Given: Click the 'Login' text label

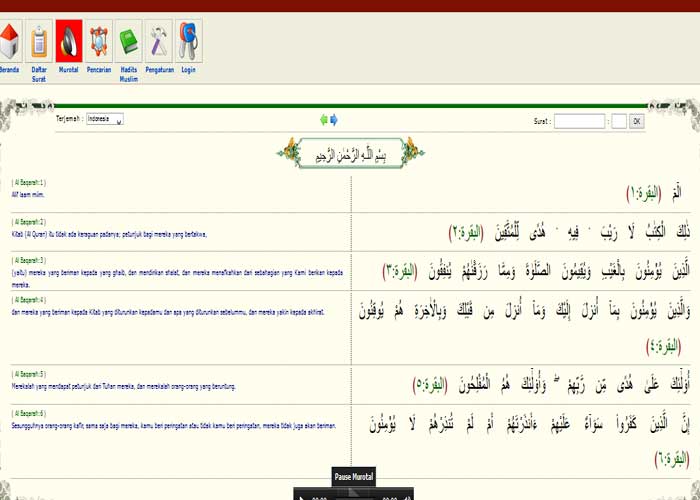Looking at the screenshot, I should [188, 70].
